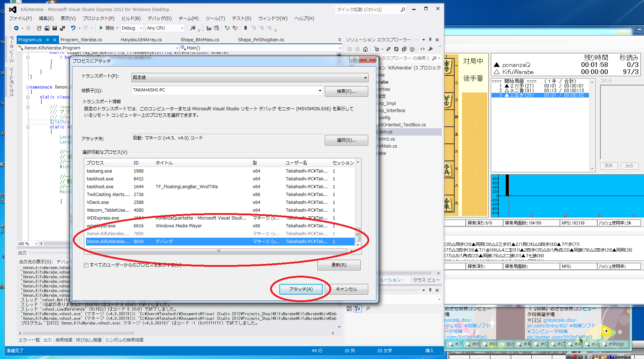
Task: Close the Program.cs tab
Action: point(54,40)
